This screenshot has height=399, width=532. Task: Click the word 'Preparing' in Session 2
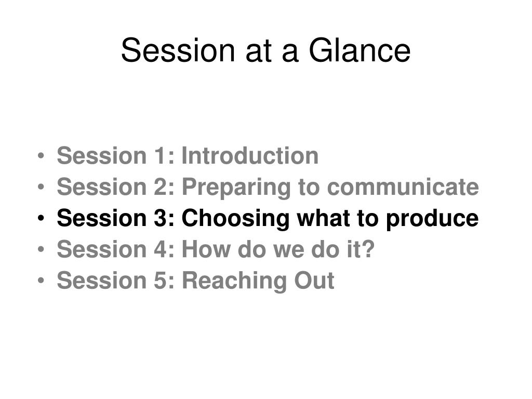(236, 188)
